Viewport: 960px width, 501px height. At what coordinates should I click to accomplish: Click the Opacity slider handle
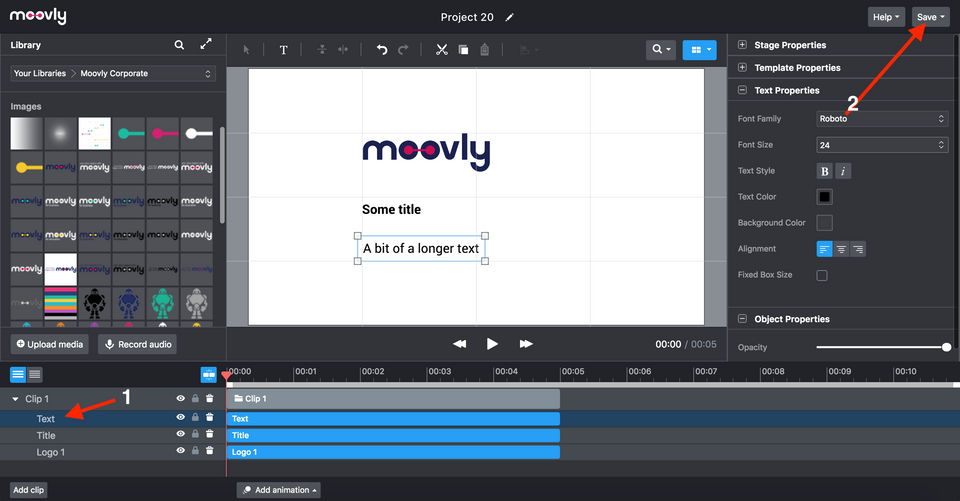tap(947, 347)
